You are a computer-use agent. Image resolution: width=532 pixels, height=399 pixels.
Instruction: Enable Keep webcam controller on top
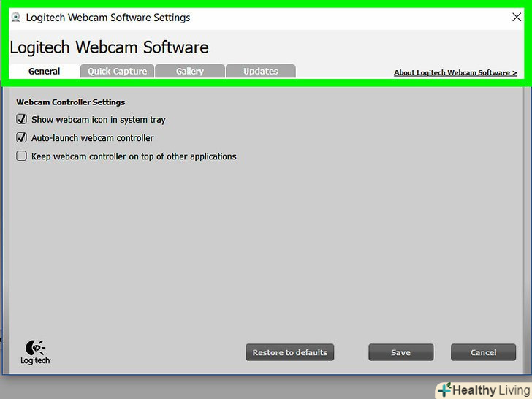pos(22,156)
